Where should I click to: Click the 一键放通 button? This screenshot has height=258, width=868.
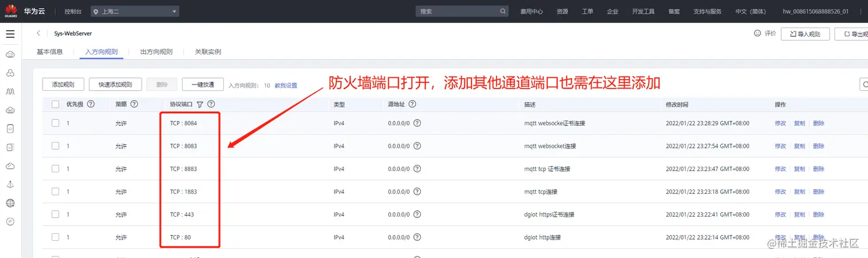(203, 84)
